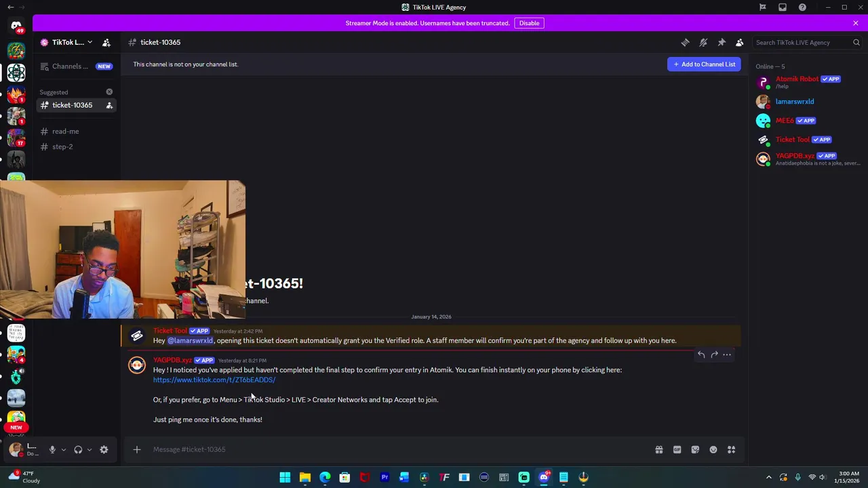Click the back arrow in title bar

coord(10,7)
